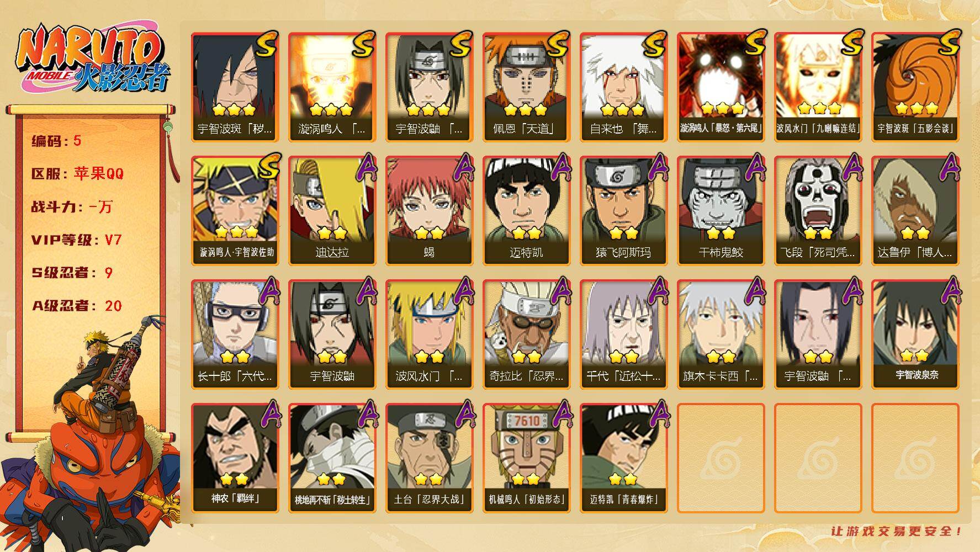Select the 波风水门「九喇嘛连结」 card
Screen dimensions: 980x552
point(818,87)
